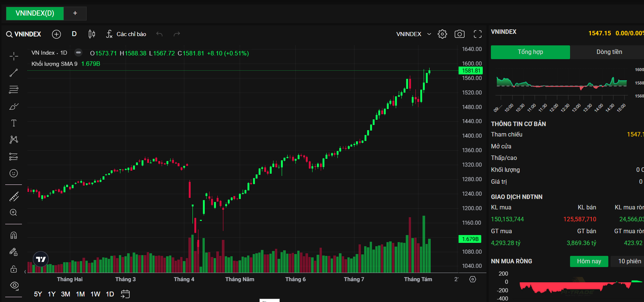The width and height of the screenshot is (644, 302).
Task: Toggle hide all drawings eye icon
Action: [x=14, y=285]
